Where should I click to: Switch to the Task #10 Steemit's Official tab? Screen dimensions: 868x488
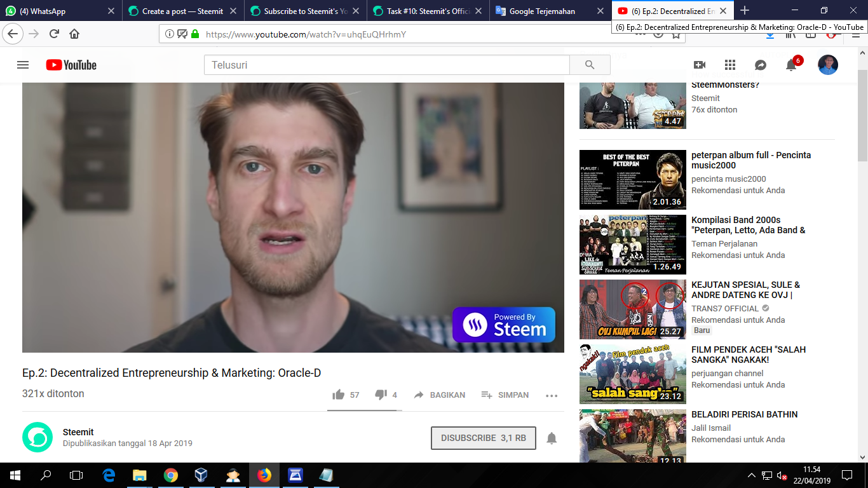click(429, 11)
